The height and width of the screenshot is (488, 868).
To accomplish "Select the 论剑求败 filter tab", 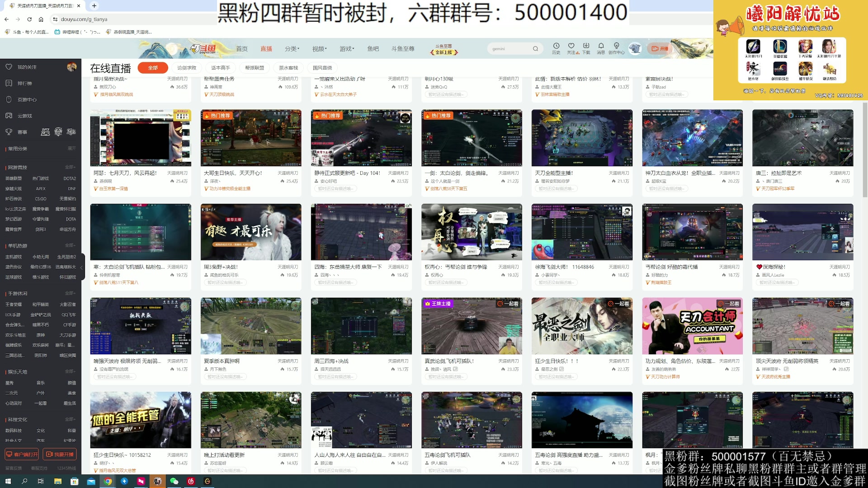I will tap(187, 68).
